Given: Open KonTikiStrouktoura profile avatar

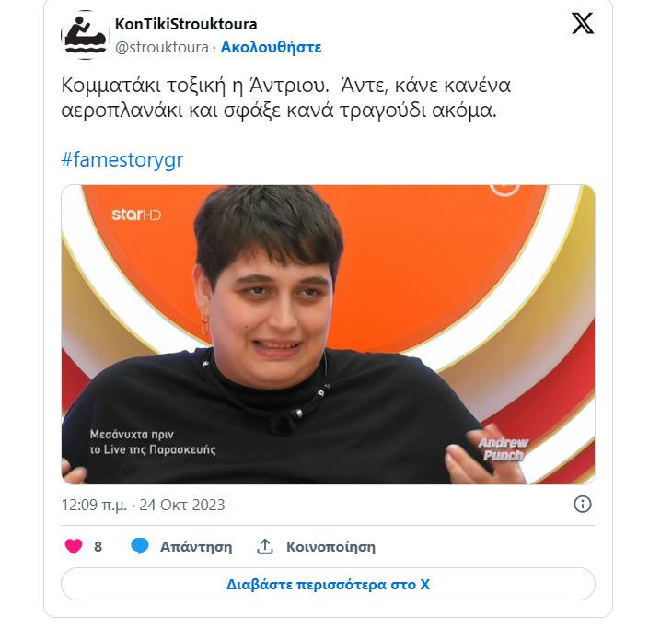Looking at the screenshot, I should point(85,35).
